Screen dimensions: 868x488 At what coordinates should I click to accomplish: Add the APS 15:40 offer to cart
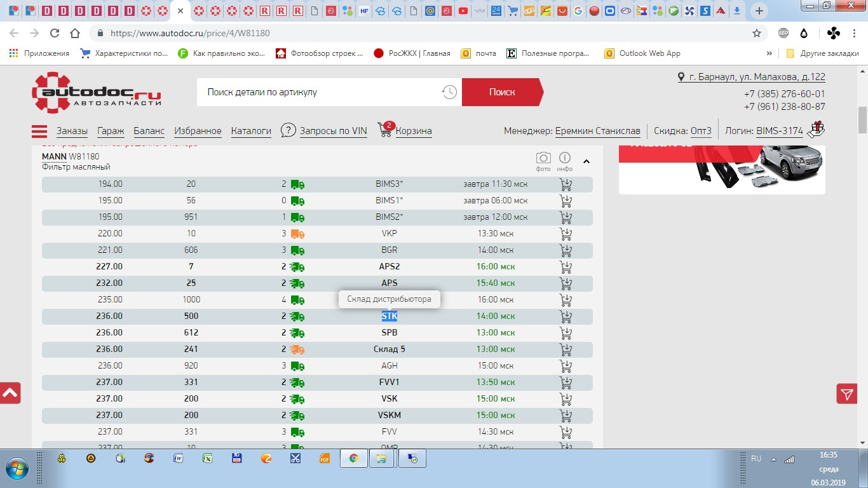[x=566, y=283]
